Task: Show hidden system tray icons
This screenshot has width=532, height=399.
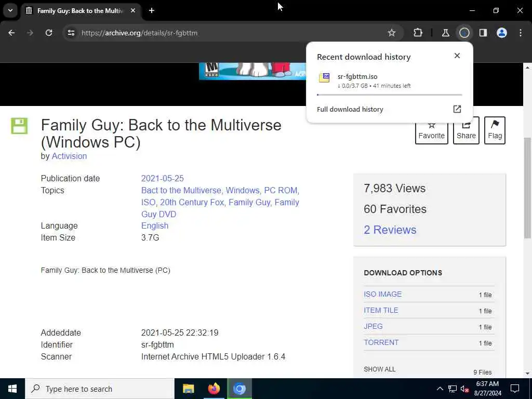Action: 440,389
